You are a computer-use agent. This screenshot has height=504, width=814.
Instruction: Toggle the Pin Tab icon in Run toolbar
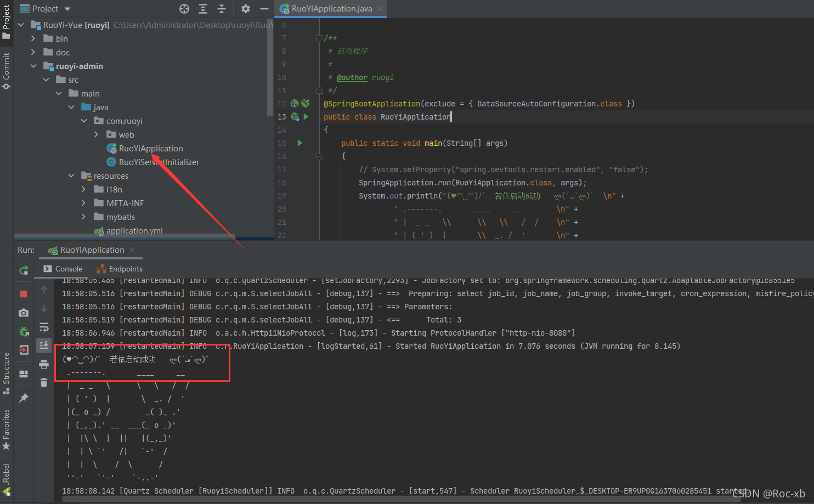pyautogui.click(x=24, y=398)
